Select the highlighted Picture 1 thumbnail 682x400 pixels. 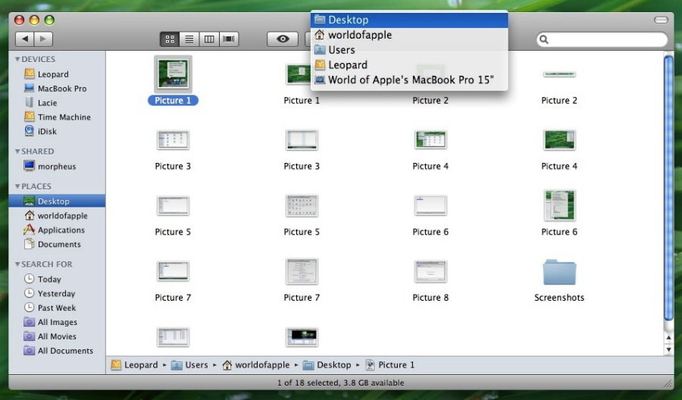point(173,74)
